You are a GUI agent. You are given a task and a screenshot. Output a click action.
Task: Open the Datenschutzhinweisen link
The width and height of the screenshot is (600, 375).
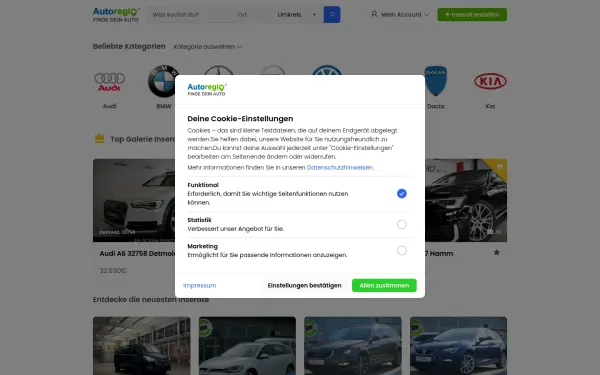[x=340, y=168]
